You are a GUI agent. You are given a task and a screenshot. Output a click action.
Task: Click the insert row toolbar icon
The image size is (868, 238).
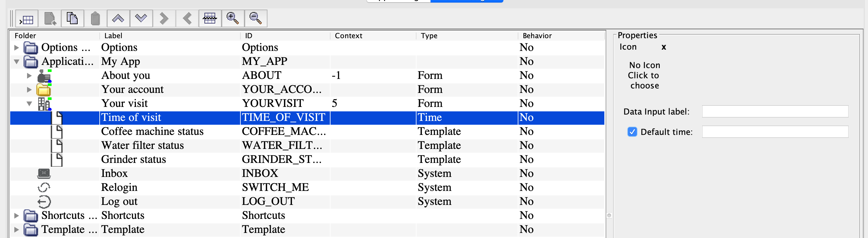(x=27, y=19)
